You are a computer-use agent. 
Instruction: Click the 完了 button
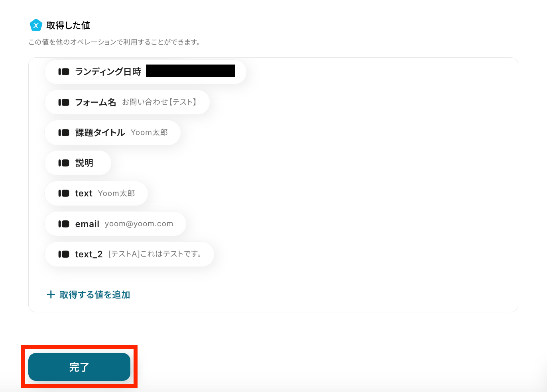[x=79, y=367]
